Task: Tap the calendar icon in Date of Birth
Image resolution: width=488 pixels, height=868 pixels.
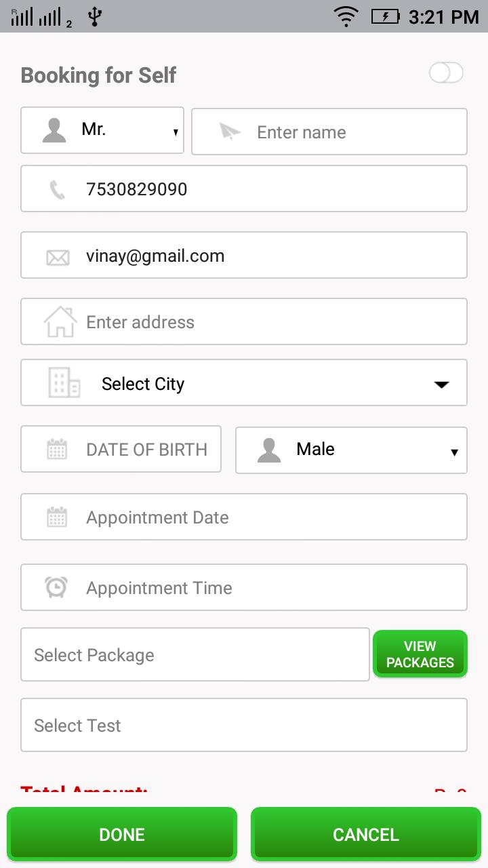Action: click(x=57, y=449)
